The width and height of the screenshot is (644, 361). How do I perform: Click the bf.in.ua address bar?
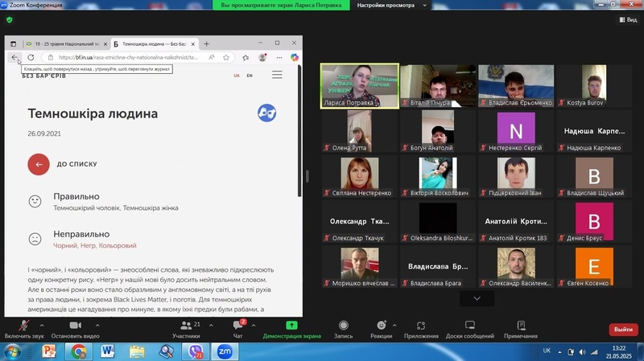click(x=128, y=57)
